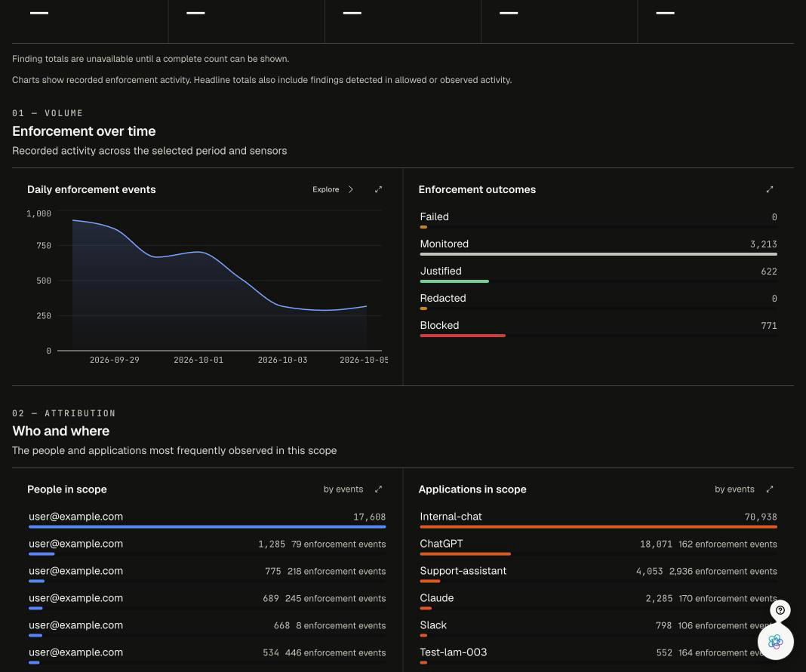Click the Justified green progress bar
Screen dimensions: 806x672
[454, 281]
